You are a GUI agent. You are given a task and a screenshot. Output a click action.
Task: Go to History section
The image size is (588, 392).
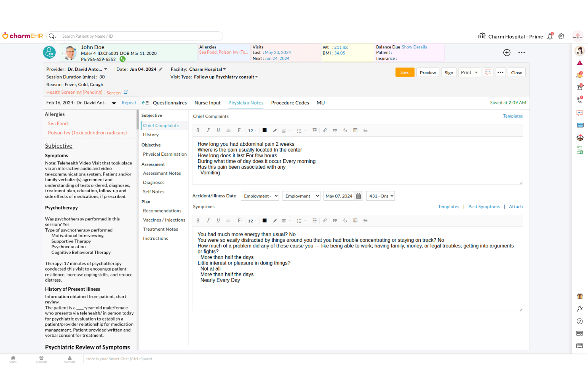coord(151,135)
